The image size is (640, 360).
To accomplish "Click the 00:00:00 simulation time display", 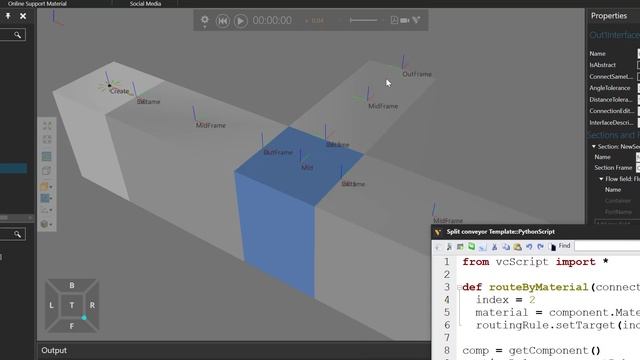I will (x=272, y=20).
